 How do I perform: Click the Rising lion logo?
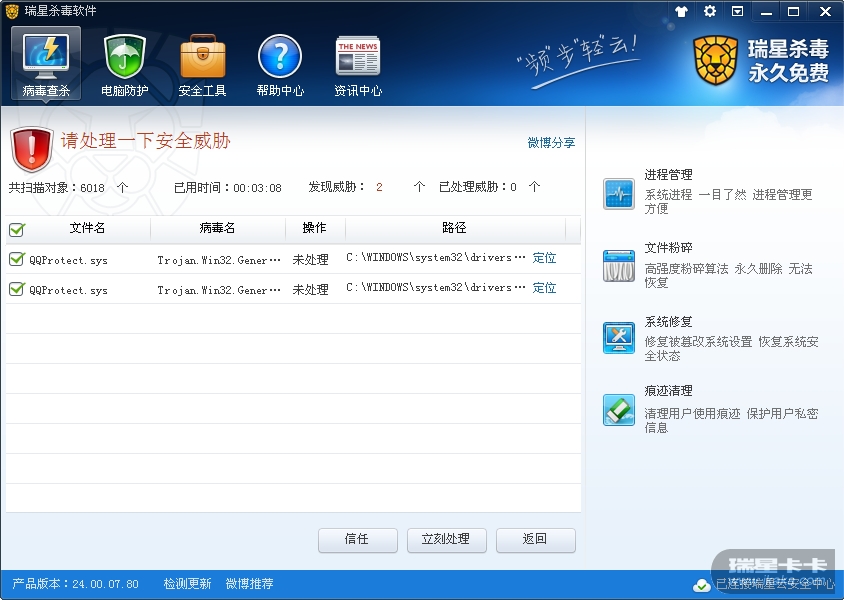click(715, 60)
